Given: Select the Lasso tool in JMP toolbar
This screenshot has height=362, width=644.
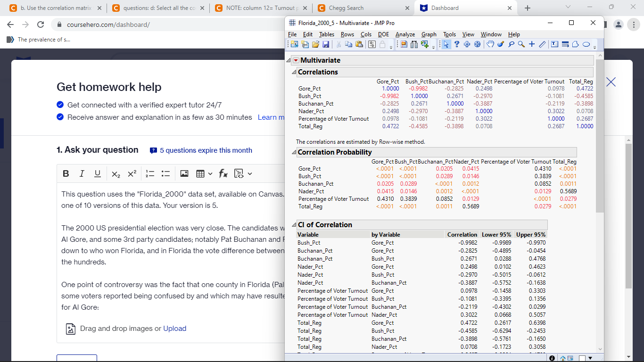Looking at the screenshot, I should click(x=510, y=44).
